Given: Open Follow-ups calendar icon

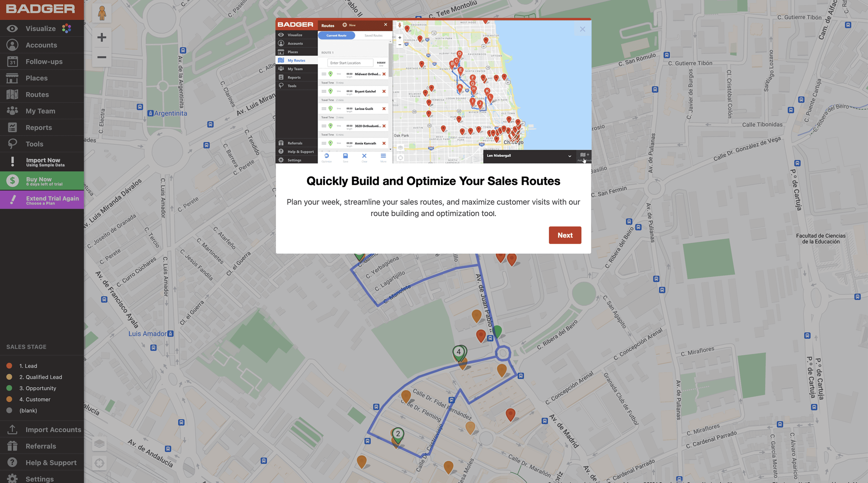Looking at the screenshot, I should pyautogui.click(x=12, y=62).
